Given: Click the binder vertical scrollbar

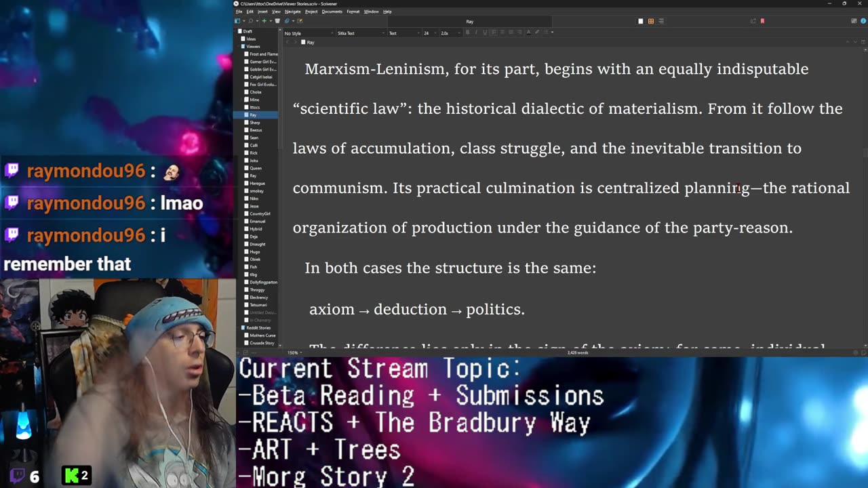Looking at the screenshot, I should tap(280, 88).
